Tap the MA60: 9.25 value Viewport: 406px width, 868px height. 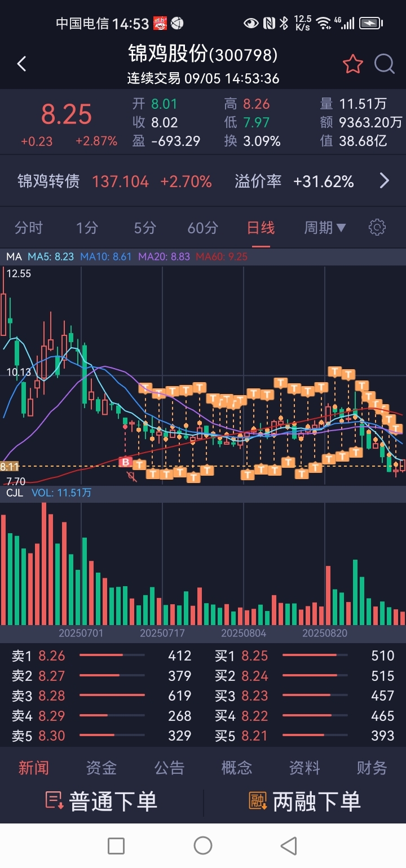pyautogui.click(x=222, y=256)
